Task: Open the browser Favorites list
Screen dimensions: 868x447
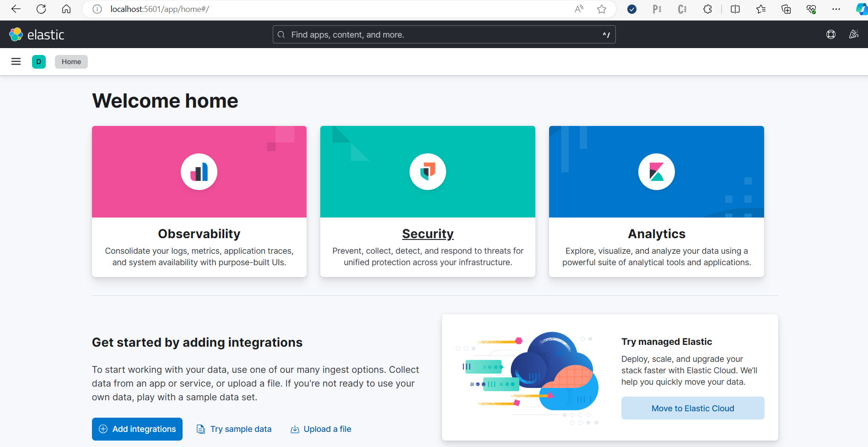Action: pos(761,9)
